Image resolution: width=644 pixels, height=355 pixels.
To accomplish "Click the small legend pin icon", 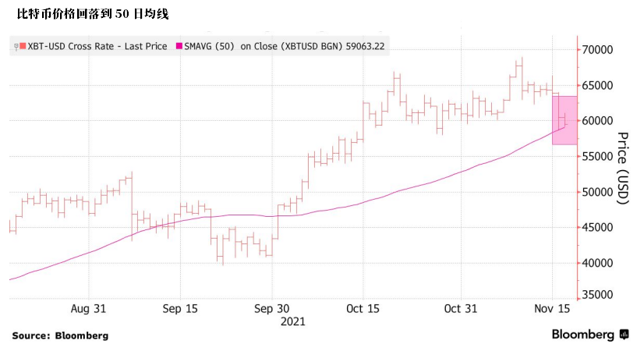I will click(x=16, y=46).
